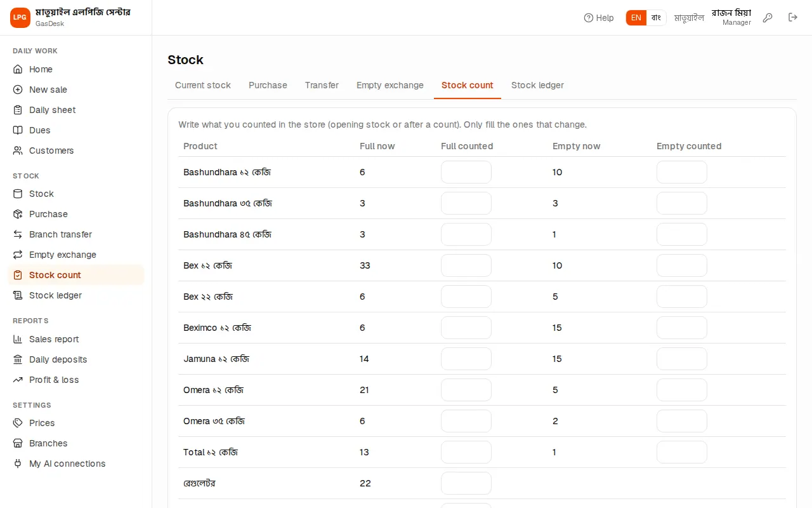Click Full counted box for রেগুলেটর row
Image resolution: width=812 pixels, height=508 pixels.
click(466, 483)
